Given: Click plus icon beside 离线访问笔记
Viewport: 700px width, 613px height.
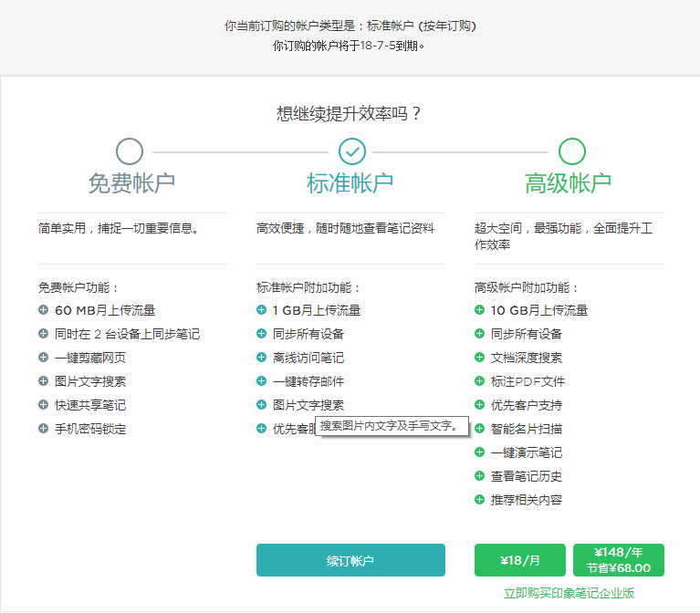Looking at the screenshot, I should click(x=262, y=358).
